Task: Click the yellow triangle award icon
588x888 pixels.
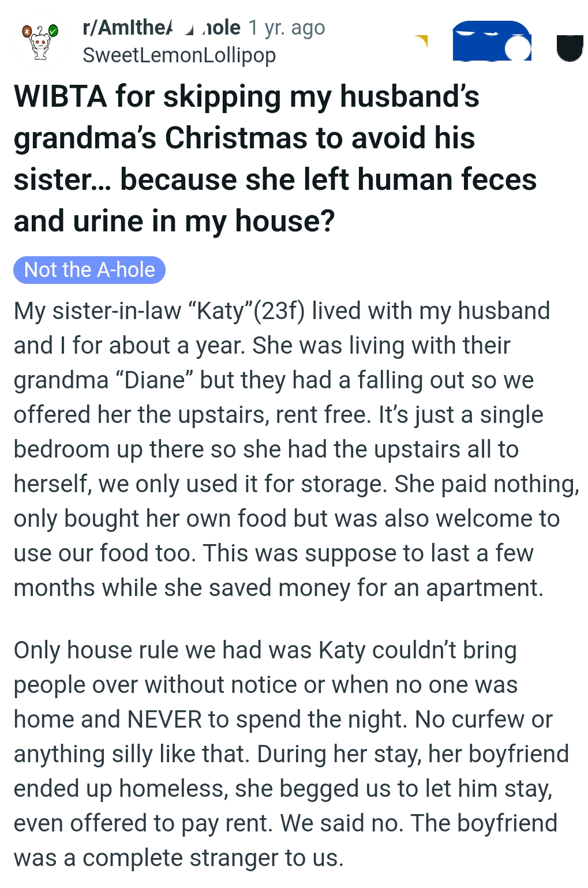Action: click(423, 38)
